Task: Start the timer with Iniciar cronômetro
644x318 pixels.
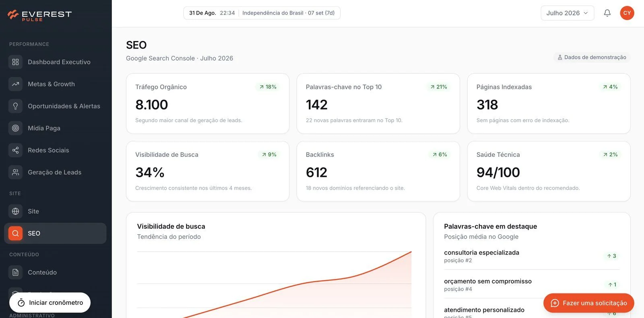Action: coord(50,303)
